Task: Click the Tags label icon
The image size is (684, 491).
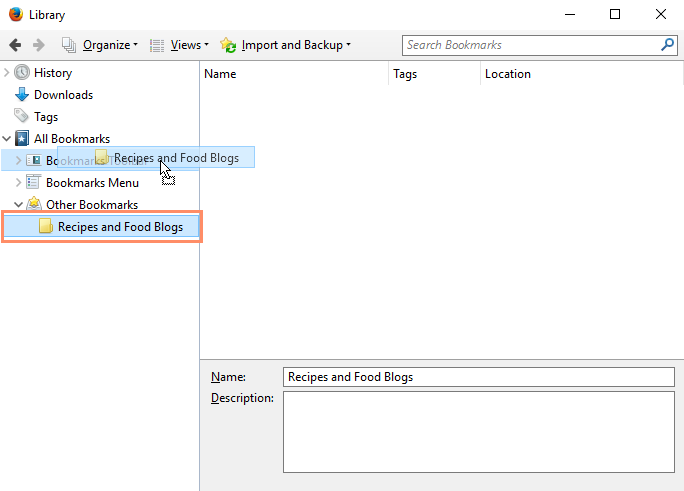Action: coord(22,117)
